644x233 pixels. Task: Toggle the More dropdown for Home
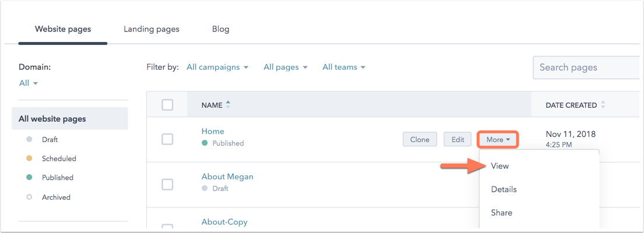coord(498,139)
